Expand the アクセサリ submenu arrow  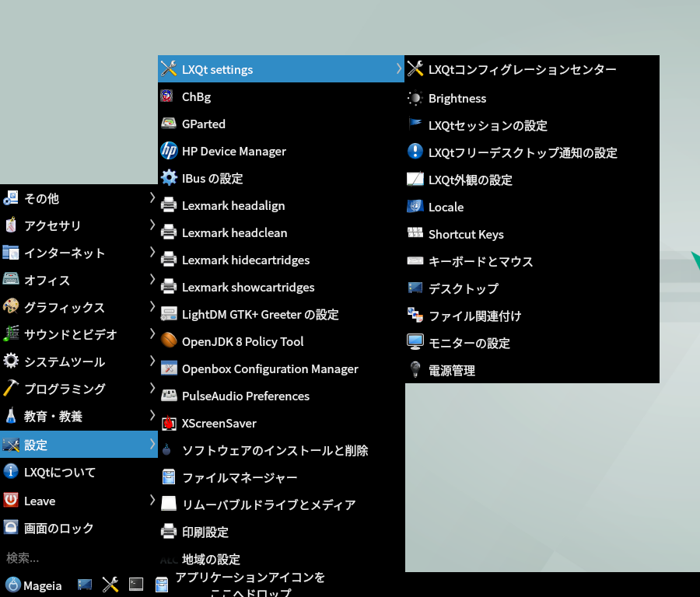point(152,224)
